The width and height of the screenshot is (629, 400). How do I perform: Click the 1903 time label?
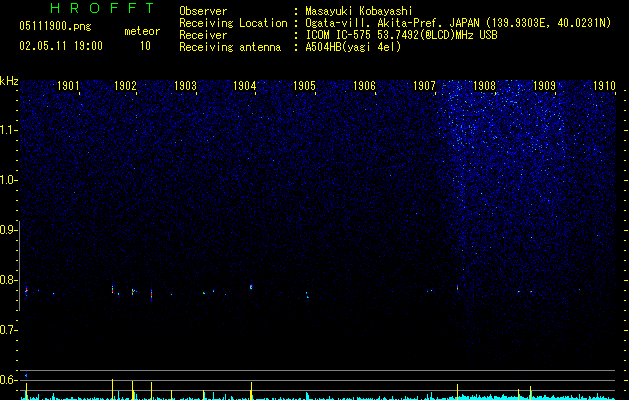[185, 86]
